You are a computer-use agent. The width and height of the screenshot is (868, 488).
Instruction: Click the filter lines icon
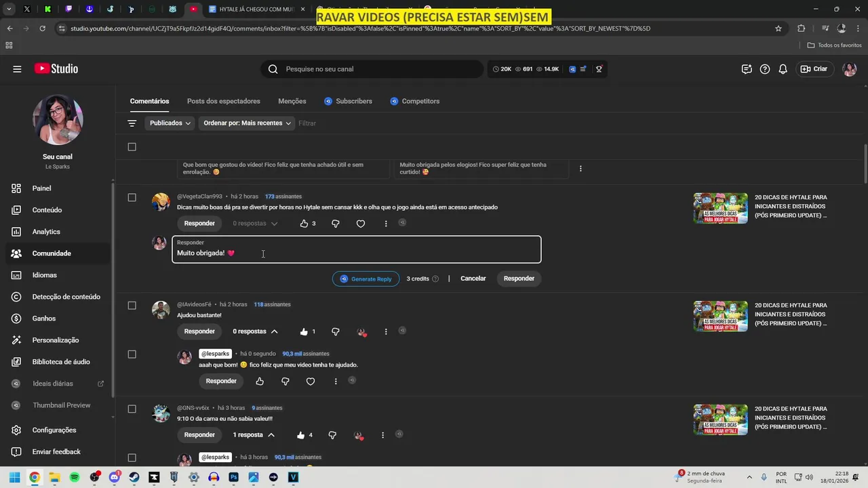(132, 123)
